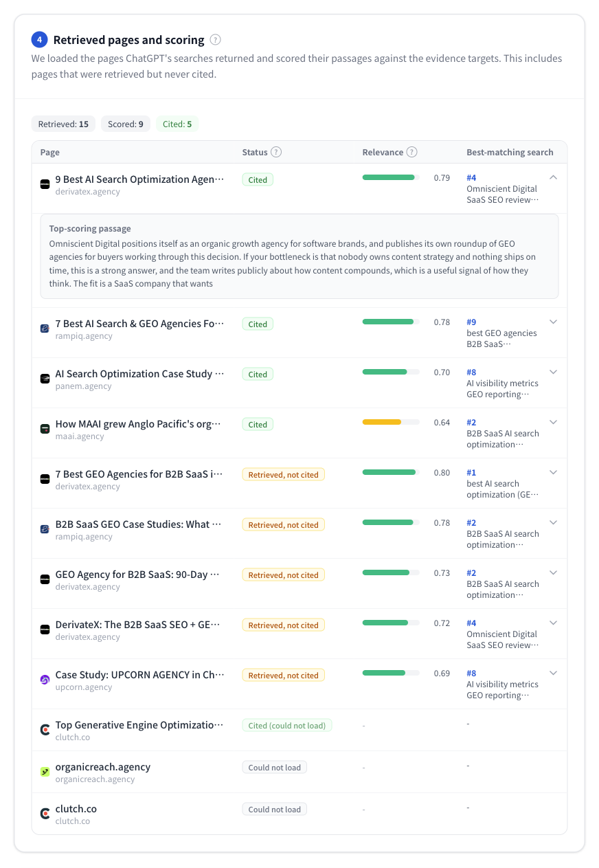This screenshot has height=868, width=599.
Task: Expand DerivateX: The B2B SaaS SEO row
Action: coord(554,623)
